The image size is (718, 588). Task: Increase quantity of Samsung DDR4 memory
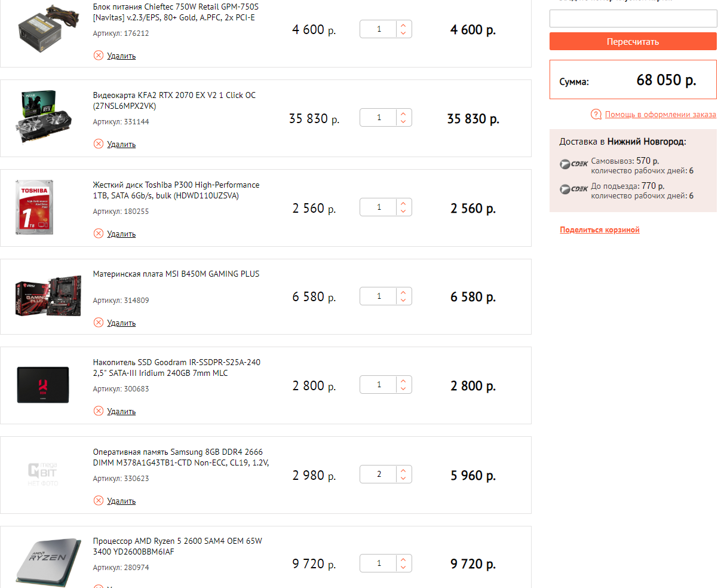[403, 471]
